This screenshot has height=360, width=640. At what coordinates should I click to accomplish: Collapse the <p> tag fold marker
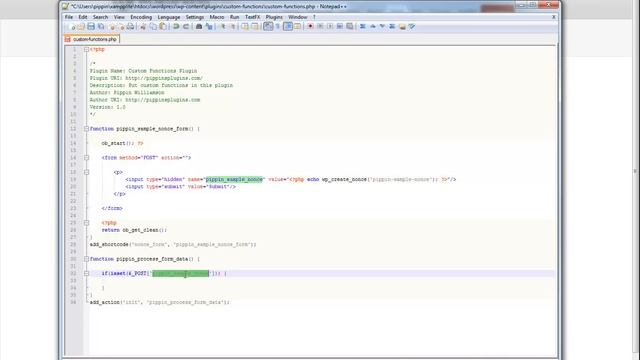(86, 172)
